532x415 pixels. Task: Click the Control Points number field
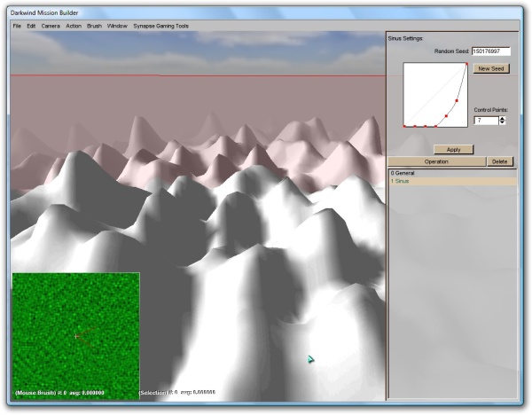[x=486, y=120]
